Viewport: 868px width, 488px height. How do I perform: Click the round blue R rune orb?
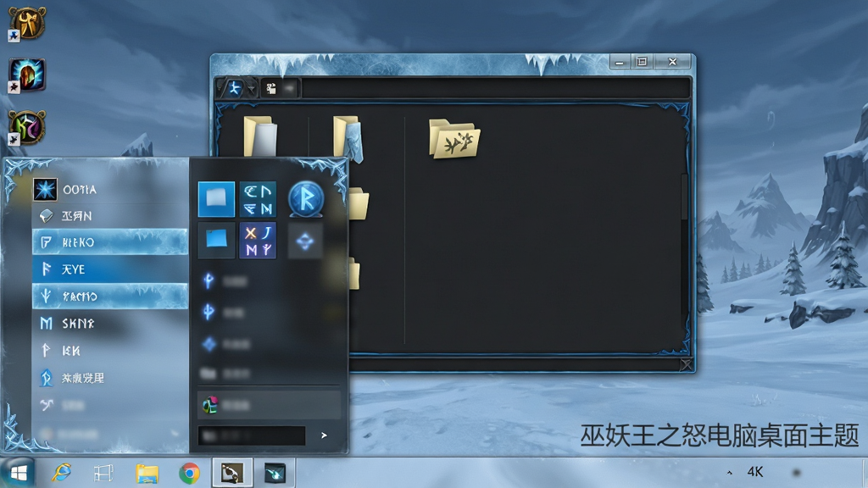[305, 198]
